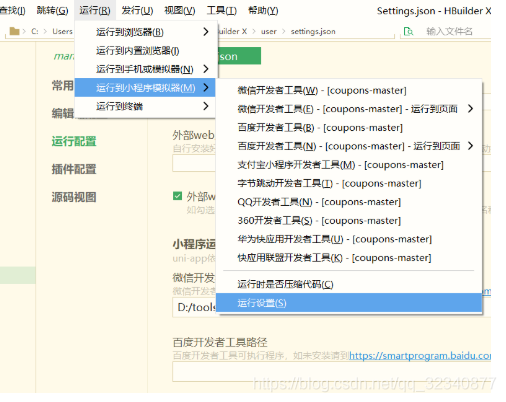
Task: Click the Users breadcrumb segment
Action: [62, 31]
